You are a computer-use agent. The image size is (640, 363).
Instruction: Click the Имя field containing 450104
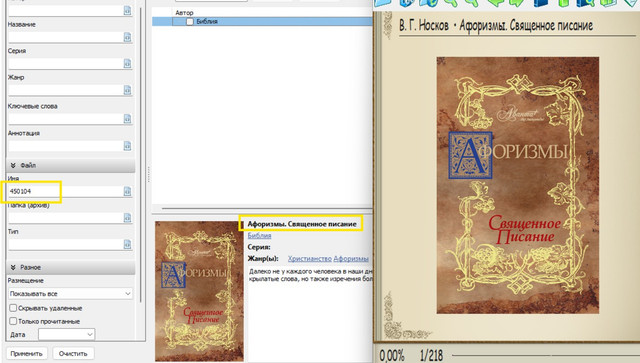click(x=65, y=191)
